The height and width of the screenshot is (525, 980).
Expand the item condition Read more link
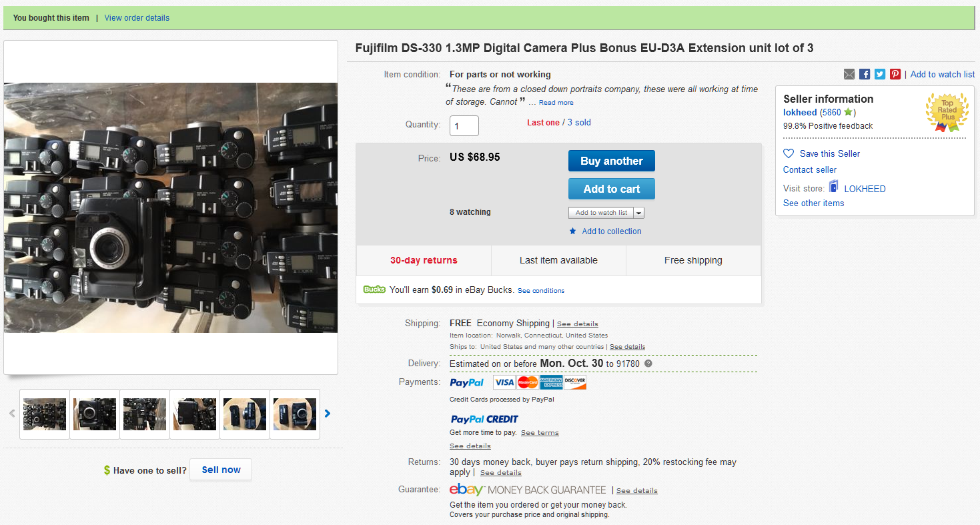556,103
